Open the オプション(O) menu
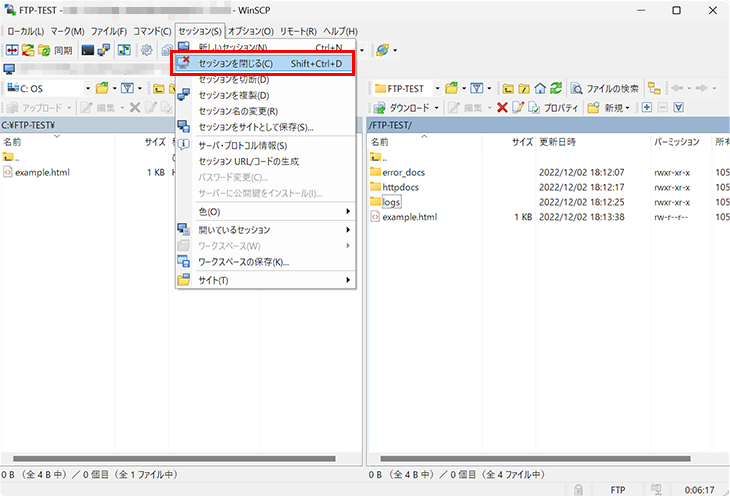Screen dimensions: 730x496 coord(250,31)
